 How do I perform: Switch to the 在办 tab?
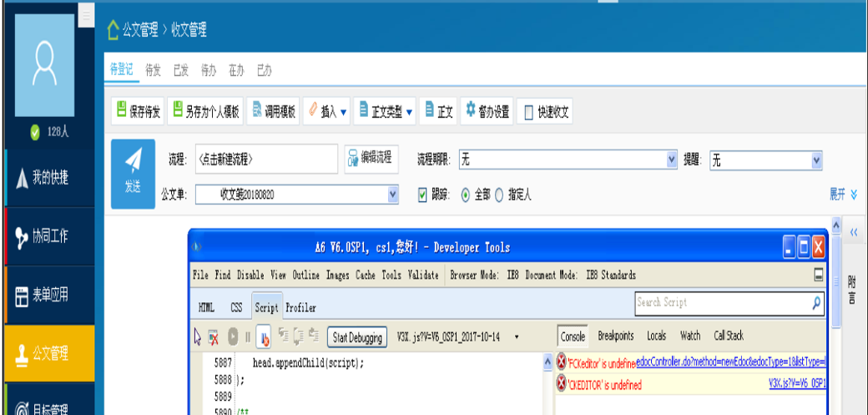pyautogui.click(x=236, y=70)
